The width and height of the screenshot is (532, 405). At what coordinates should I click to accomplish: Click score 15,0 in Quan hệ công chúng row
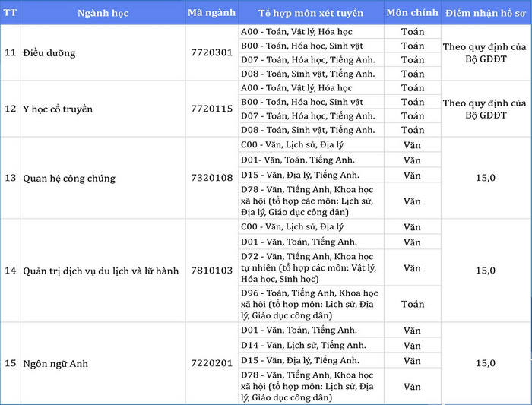(x=486, y=178)
